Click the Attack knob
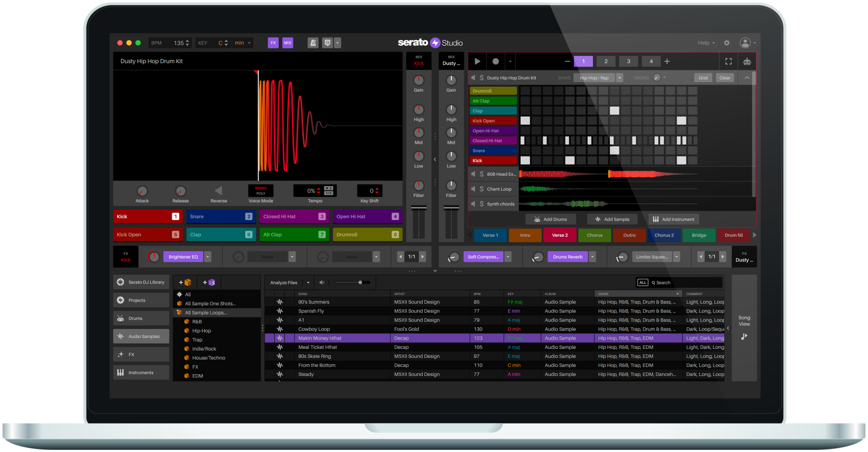The height and width of the screenshot is (452, 868). pyautogui.click(x=142, y=191)
